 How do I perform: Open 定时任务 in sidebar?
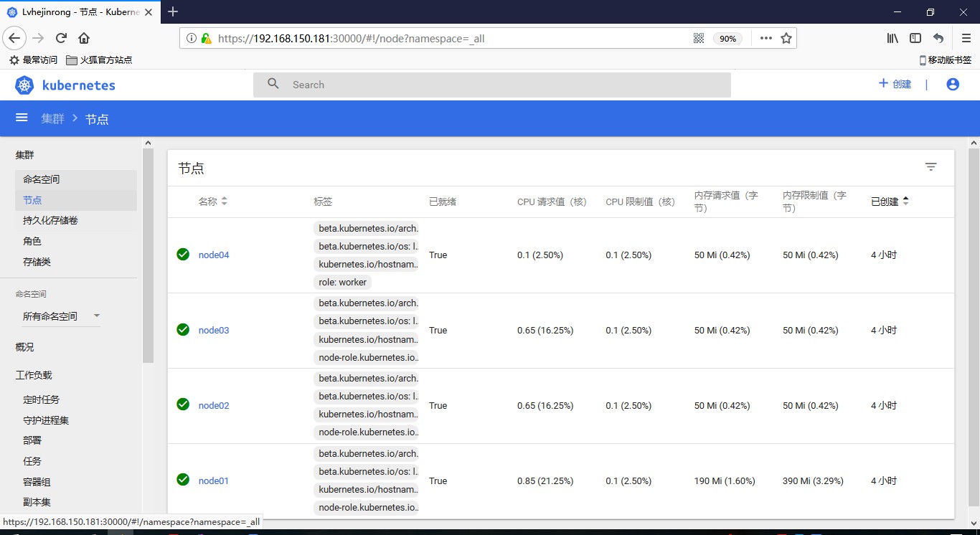[41, 399]
